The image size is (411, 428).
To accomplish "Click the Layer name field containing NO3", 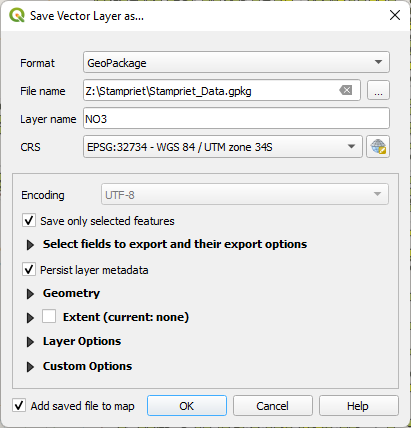I will click(236, 118).
